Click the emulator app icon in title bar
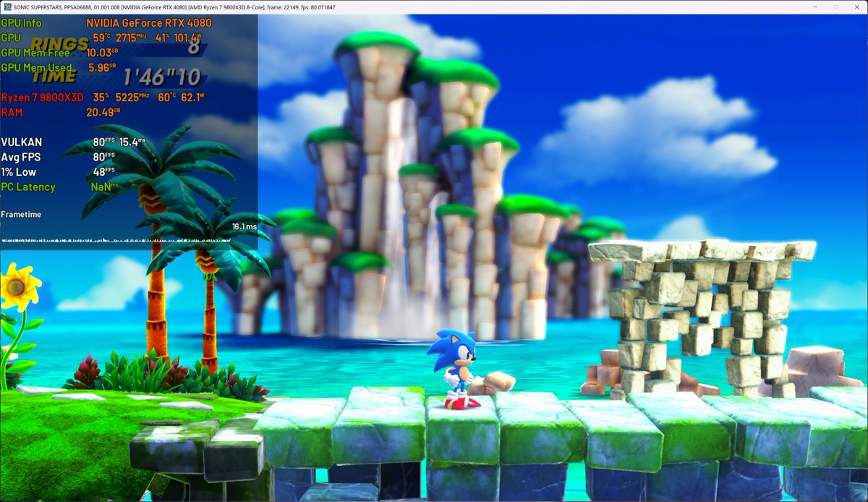 (x=7, y=7)
